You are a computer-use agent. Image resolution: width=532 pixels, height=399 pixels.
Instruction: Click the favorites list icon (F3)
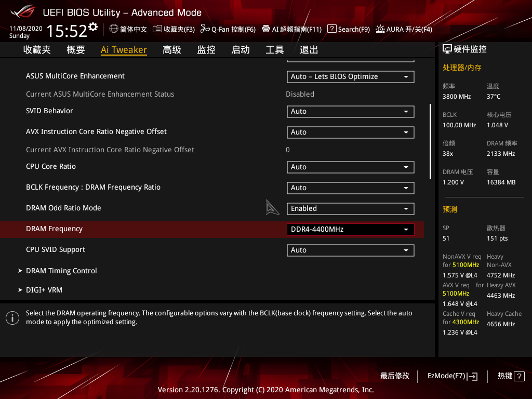point(157,29)
